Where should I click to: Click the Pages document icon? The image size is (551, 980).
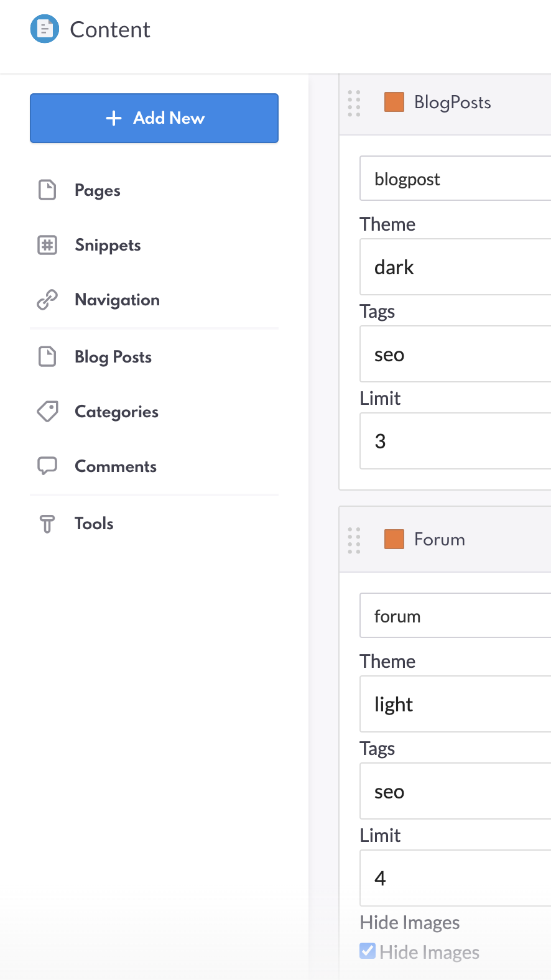pos(47,190)
